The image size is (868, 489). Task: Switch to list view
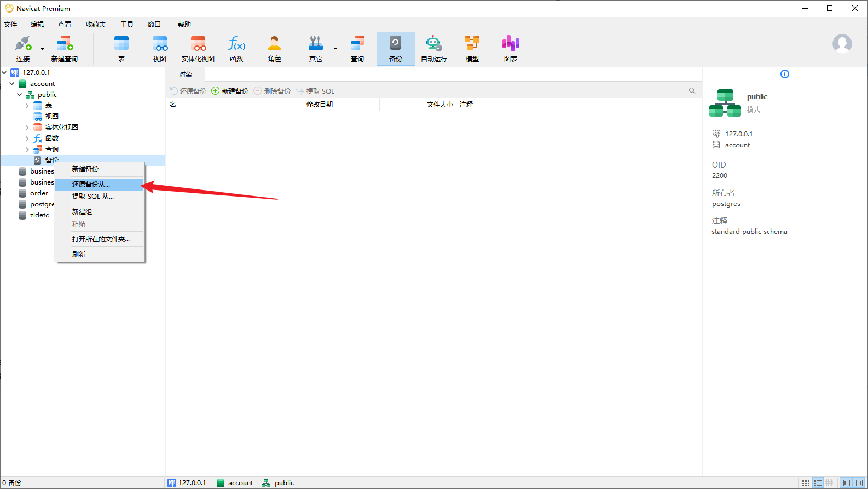click(818, 482)
